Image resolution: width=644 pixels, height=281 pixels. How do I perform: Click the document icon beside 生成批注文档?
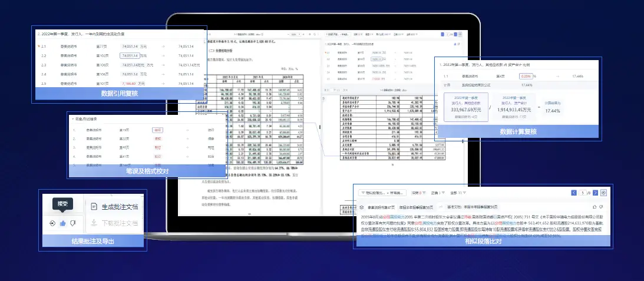pos(94,206)
